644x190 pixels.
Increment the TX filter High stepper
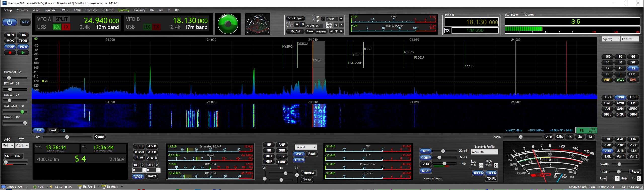point(496,164)
